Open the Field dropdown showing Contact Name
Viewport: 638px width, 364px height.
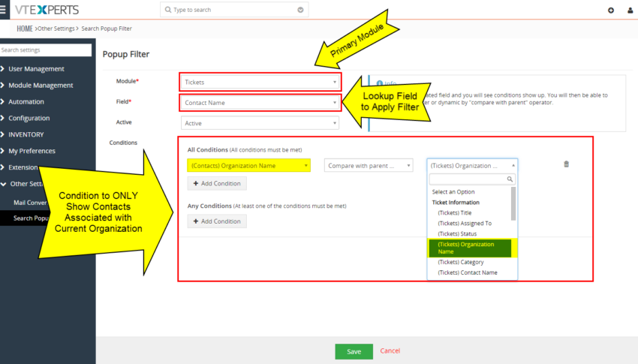260,103
